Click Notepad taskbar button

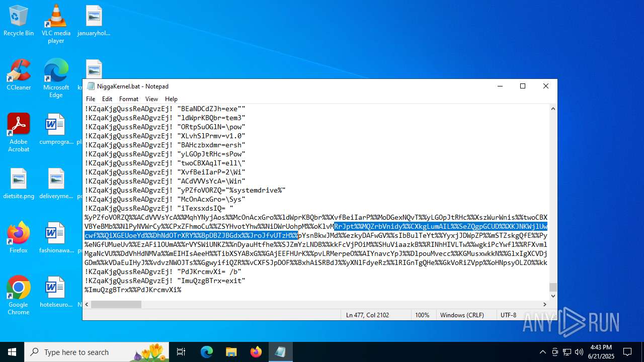(x=280, y=352)
